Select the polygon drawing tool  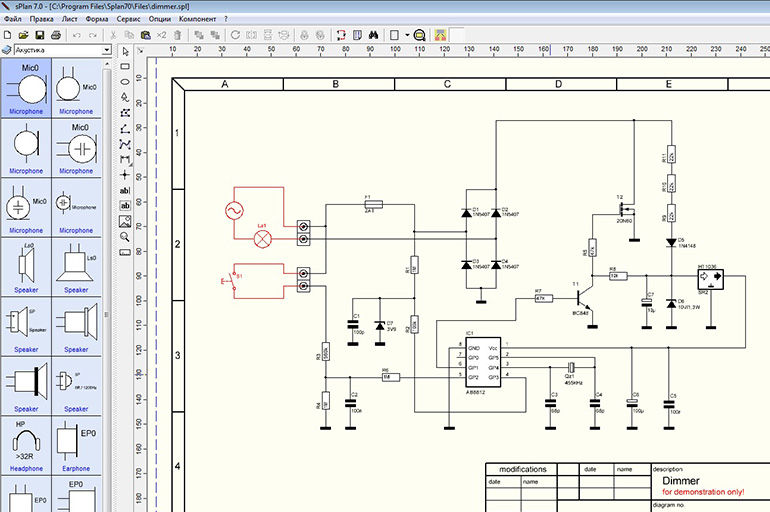coord(125,112)
